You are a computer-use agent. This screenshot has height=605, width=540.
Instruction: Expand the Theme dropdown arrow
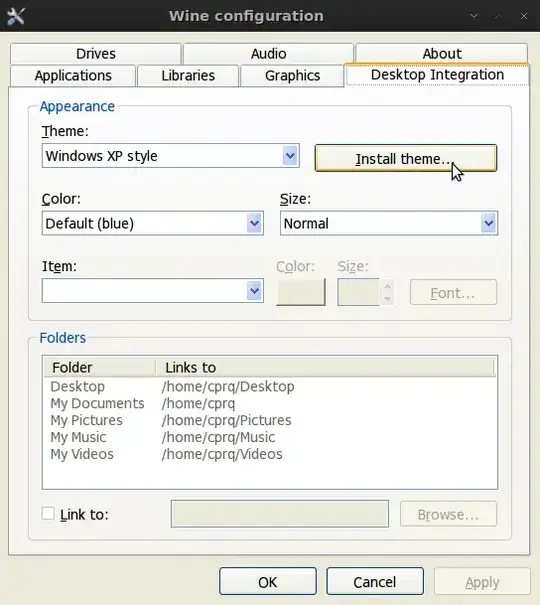[x=291, y=156]
